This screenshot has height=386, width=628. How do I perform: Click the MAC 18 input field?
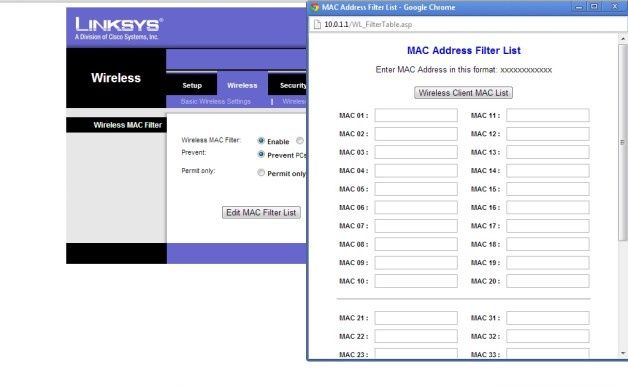point(548,244)
